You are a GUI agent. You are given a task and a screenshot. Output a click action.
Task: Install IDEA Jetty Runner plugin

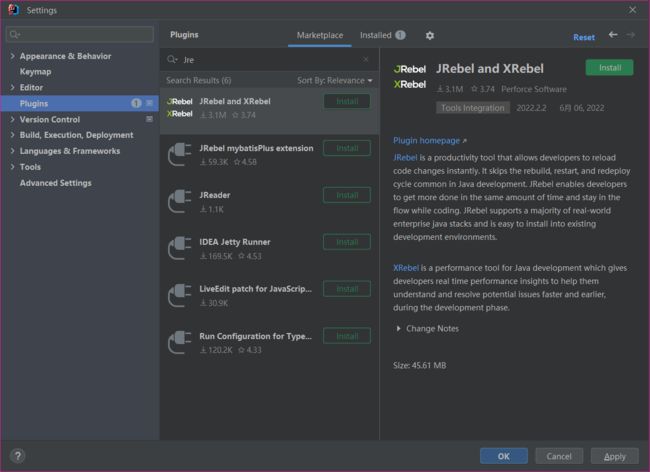347,242
